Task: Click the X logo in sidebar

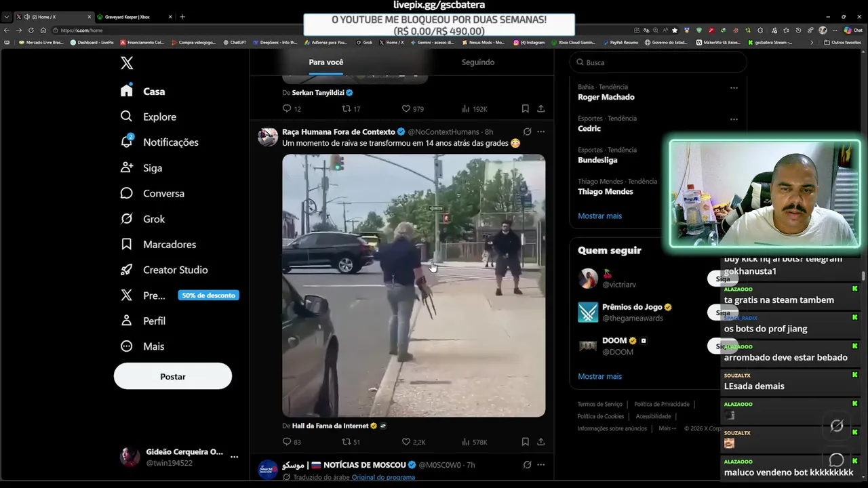Action: click(127, 63)
